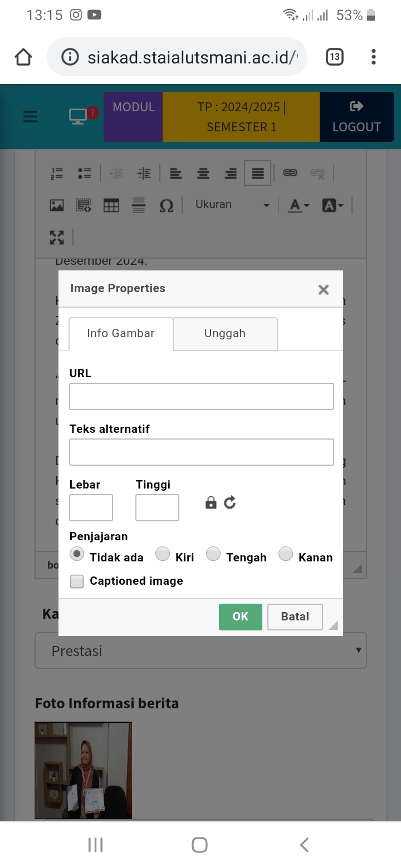Screen dimensions: 401x868
Task: Click the lock ratio icon
Action: (211, 503)
